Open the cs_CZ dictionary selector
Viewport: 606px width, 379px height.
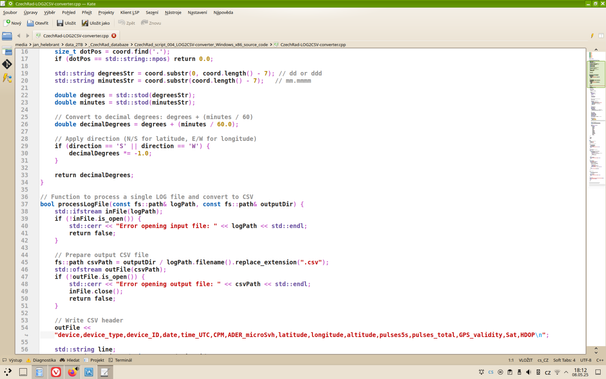point(543,360)
